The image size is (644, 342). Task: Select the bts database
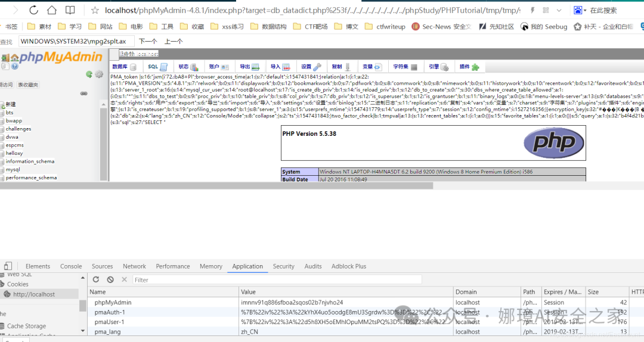[10, 113]
